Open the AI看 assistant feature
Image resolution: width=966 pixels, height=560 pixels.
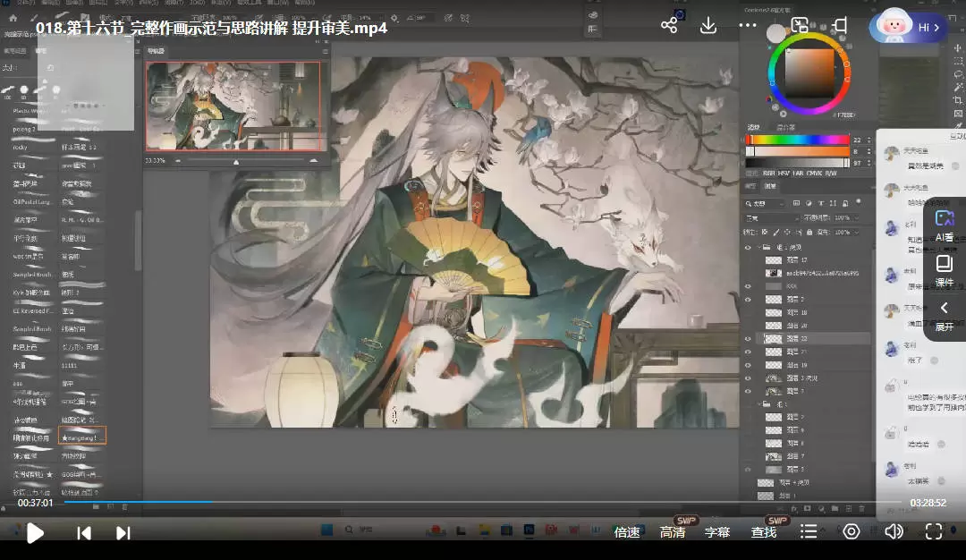945,226
